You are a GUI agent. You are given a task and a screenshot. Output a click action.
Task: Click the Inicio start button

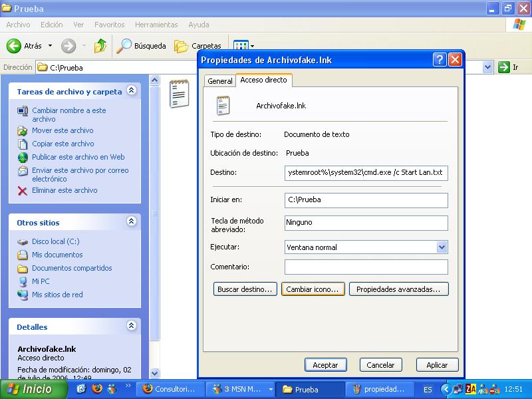tap(30, 389)
